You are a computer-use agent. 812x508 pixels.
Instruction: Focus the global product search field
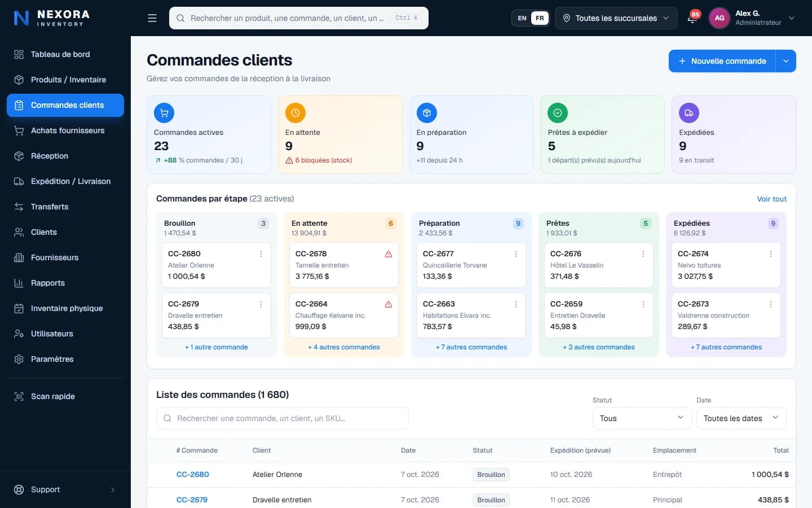[x=299, y=18]
